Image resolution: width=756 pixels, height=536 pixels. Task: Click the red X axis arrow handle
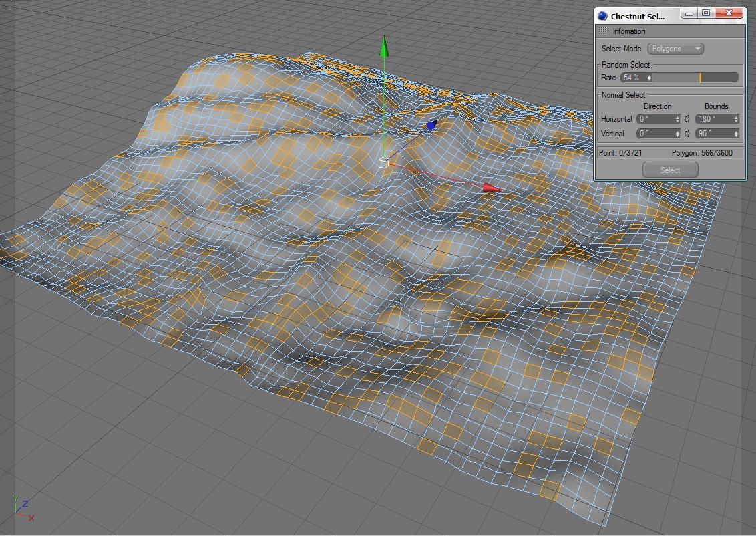(492, 188)
